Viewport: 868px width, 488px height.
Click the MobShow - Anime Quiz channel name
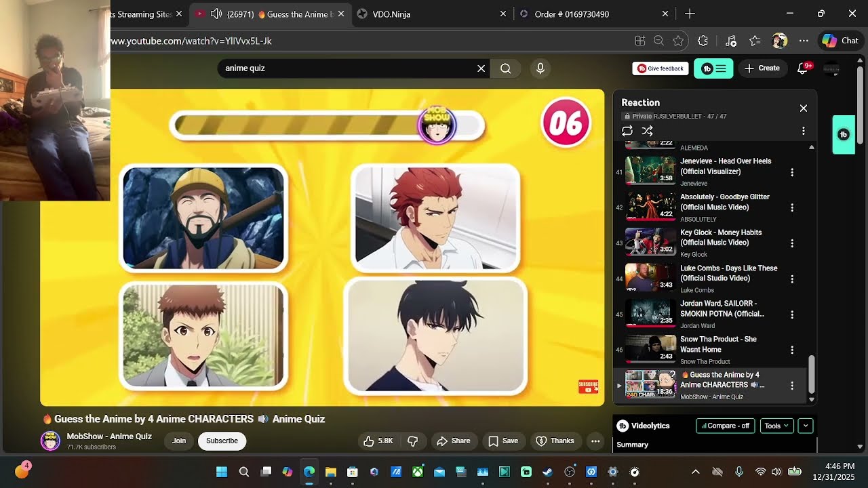pos(109,436)
